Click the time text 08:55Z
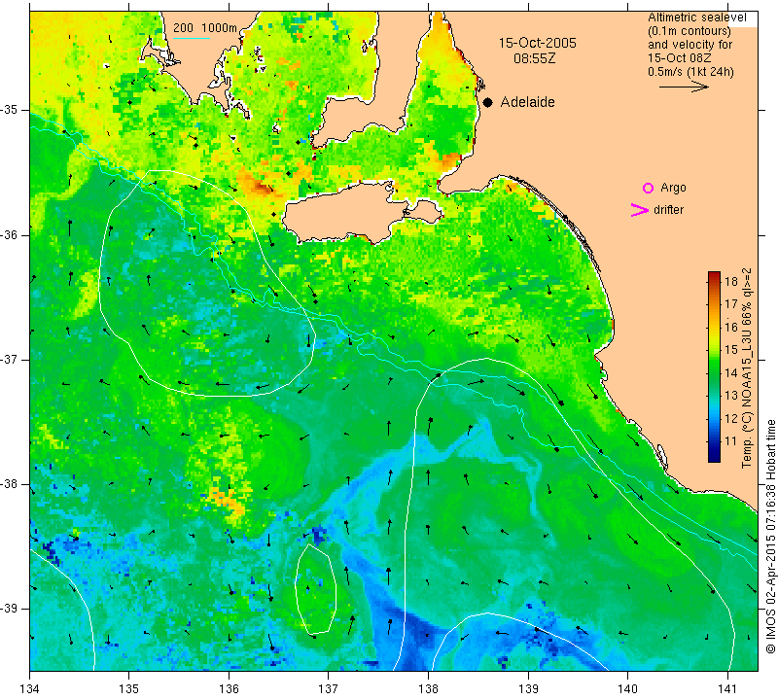Image resolution: width=778 pixels, height=700 pixels. (x=534, y=59)
